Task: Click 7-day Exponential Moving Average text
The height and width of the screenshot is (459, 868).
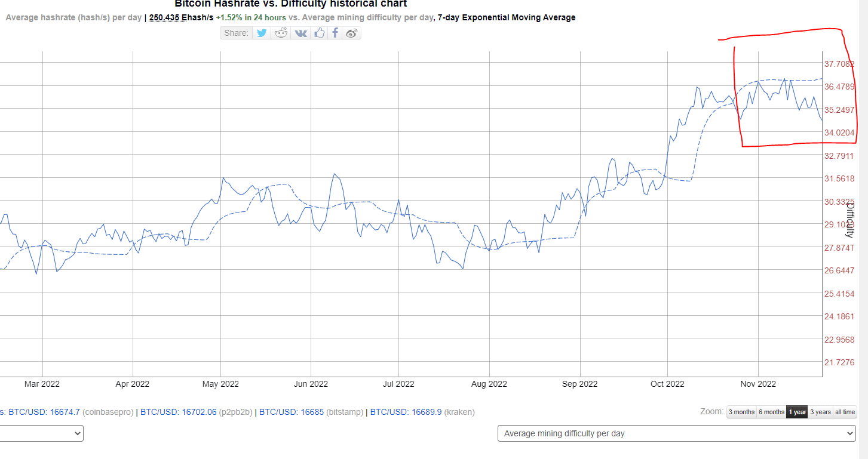Action: 506,17
